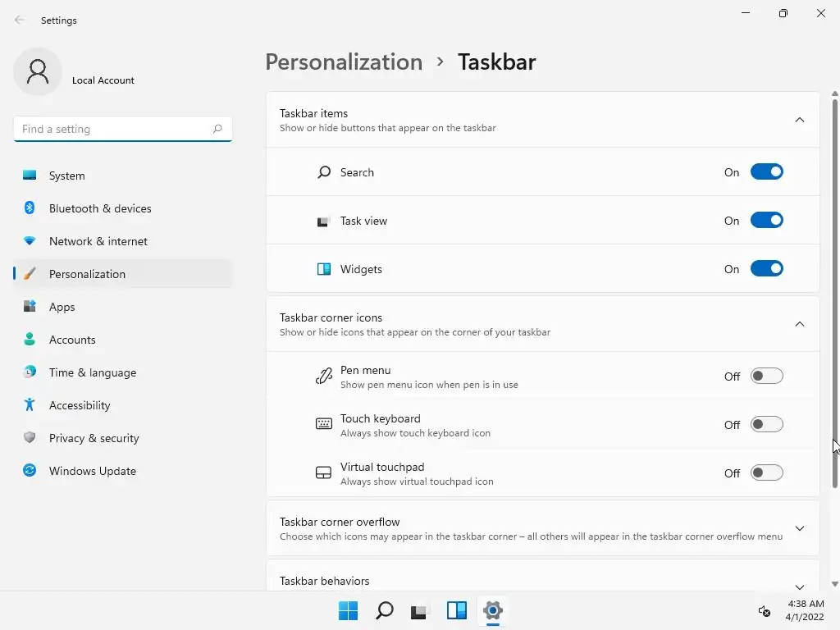Go to Apps settings
The image size is (840, 630).
(123, 307)
